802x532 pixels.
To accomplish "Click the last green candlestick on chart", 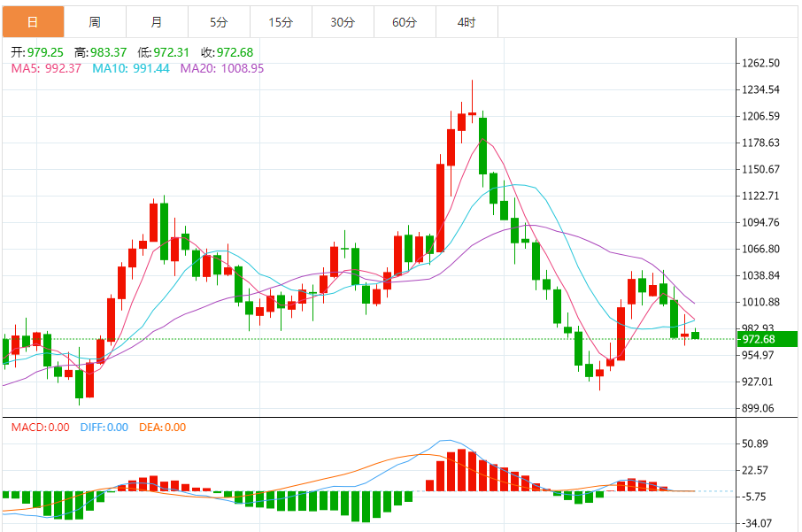I will [x=695, y=335].
